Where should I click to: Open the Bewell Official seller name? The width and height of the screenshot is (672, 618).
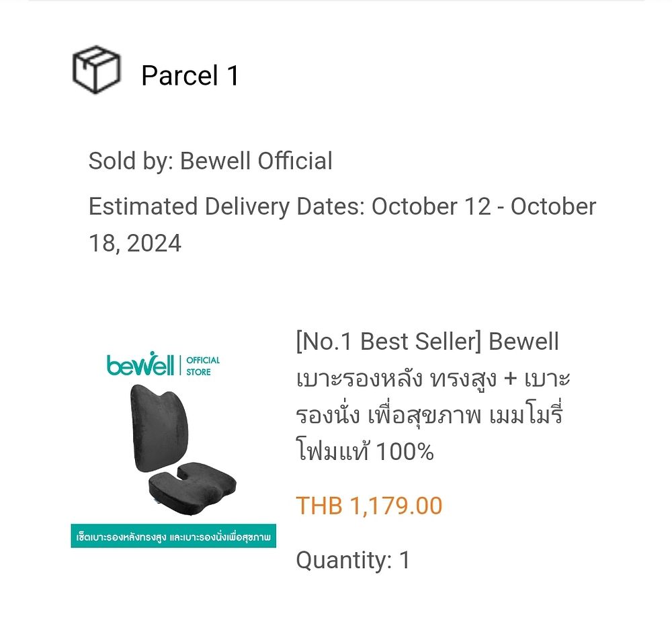pyautogui.click(x=256, y=161)
